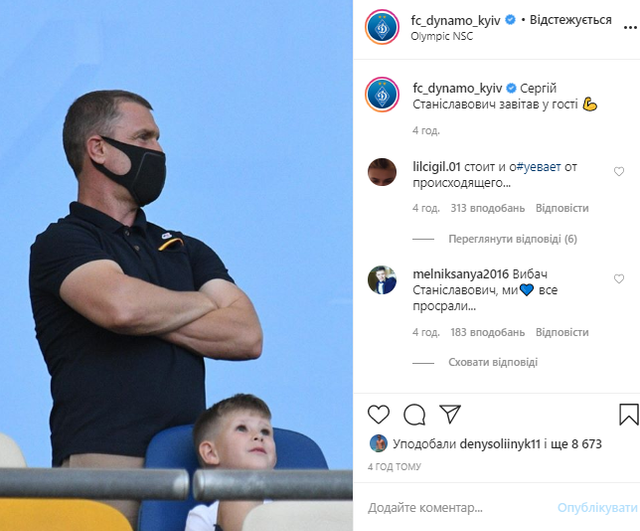Image resolution: width=640 pixels, height=531 pixels.
Task: Share post via paper plane icon
Action: tap(450, 414)
